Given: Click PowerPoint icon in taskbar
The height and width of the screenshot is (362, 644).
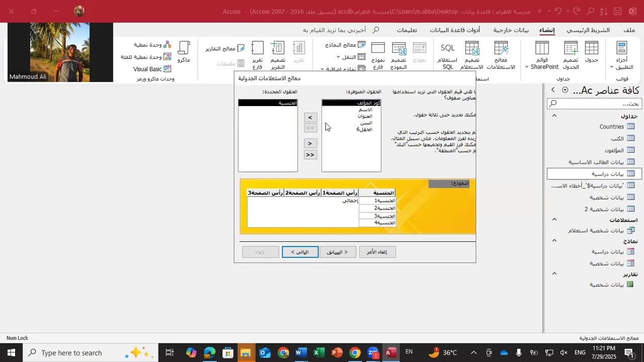Looking at the screenshot, I should tap(337, 353).
